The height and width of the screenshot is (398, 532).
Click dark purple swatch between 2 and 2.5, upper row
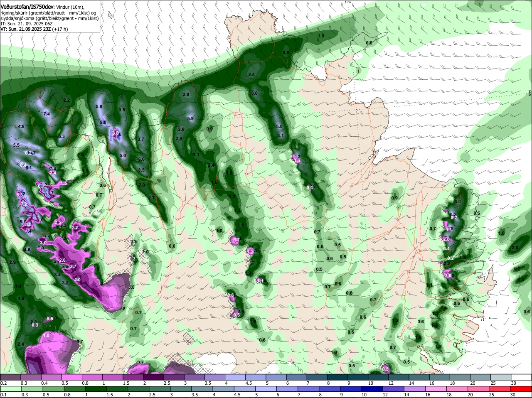[x=153, y=377]
